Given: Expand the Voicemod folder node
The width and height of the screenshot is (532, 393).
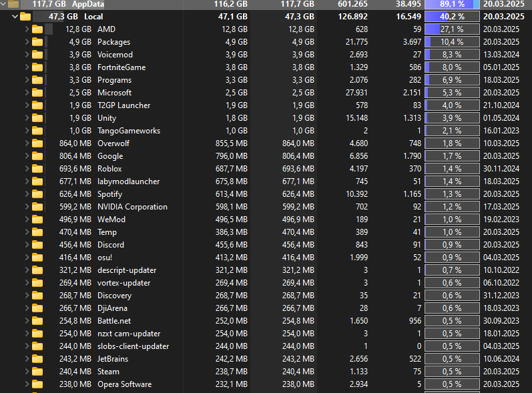Looking at the screenshot, I should pyautogui.click(x=27, y=55).
